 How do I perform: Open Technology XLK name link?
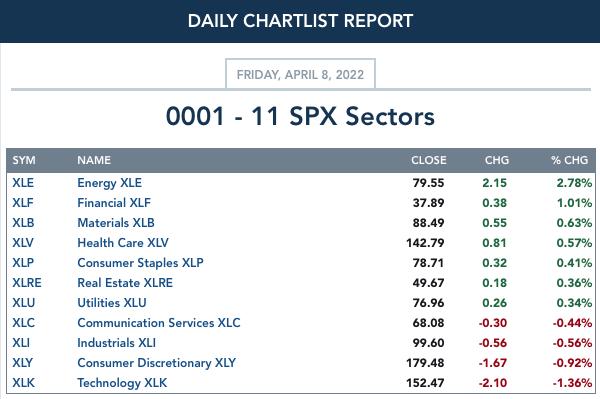click(x=122, y=383)
